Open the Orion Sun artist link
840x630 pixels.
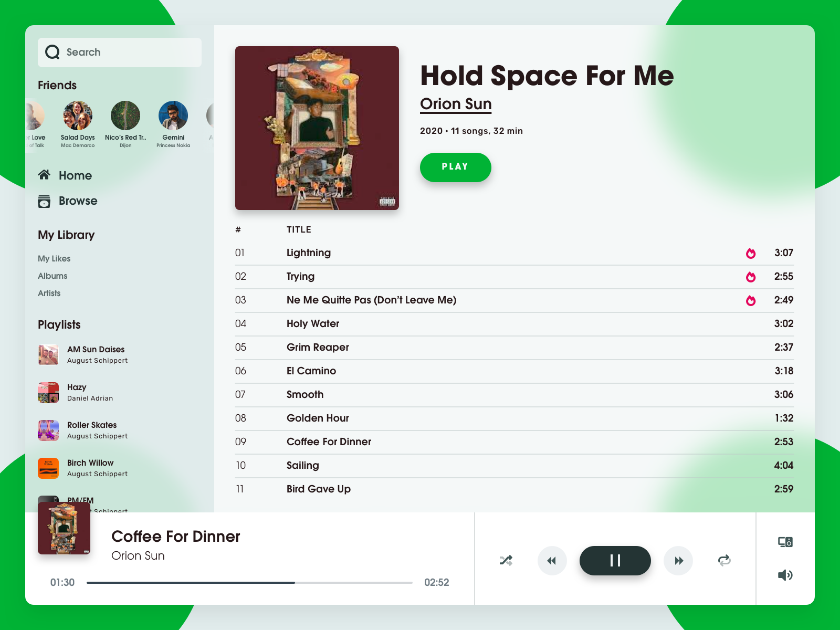(x=456, y=104)
